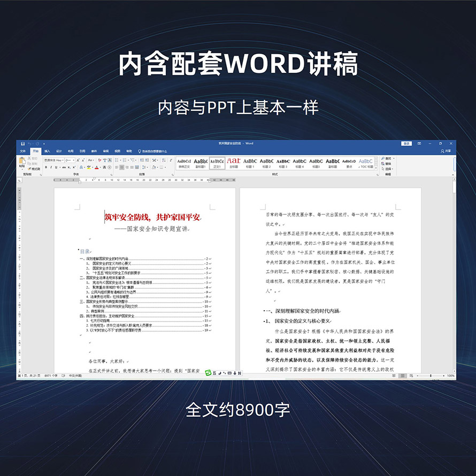
Task: Open the Insert ribbon tab
Action: point(47,151)
